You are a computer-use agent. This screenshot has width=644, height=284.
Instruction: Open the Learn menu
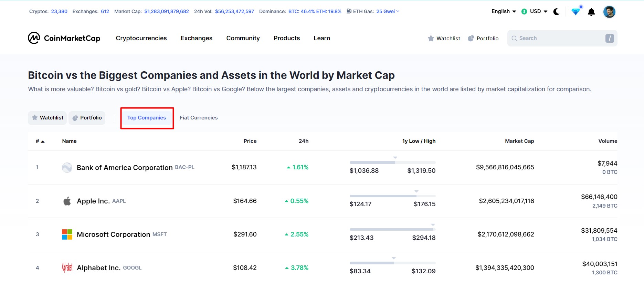(x=322, y=38)
